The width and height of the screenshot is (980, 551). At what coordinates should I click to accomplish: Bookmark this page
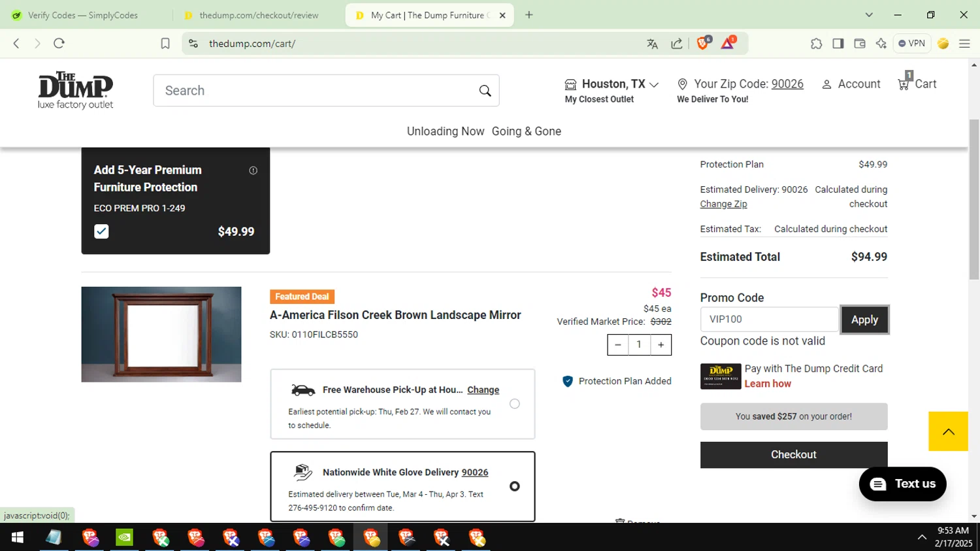[x=165, y=43]
